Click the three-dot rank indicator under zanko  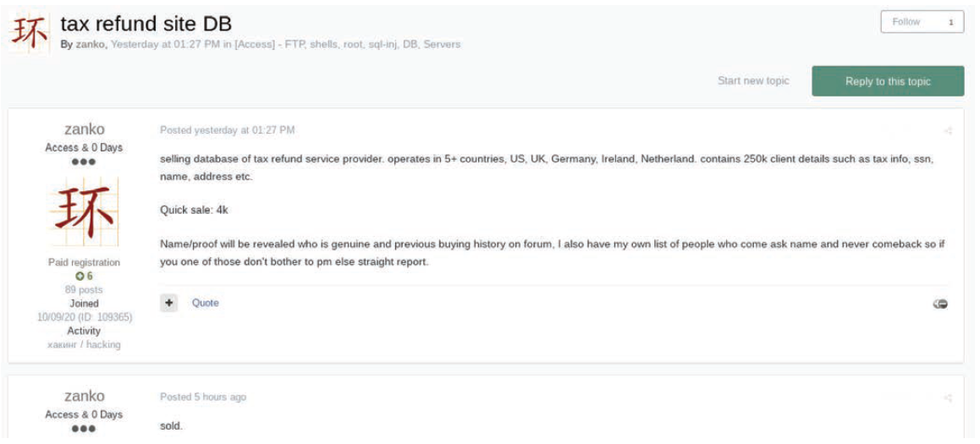[x=84, y=162]
